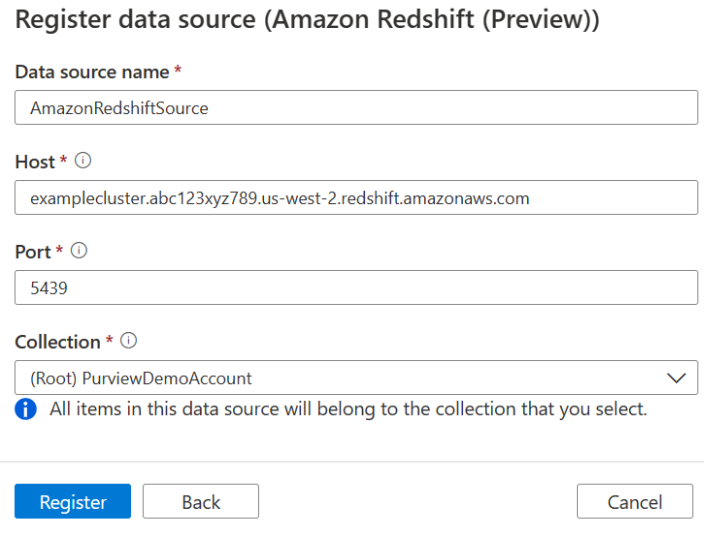Click the blue information icon below Collection
Image resolution: width=704 pixels, height=537 pixels.
[x=26, y=409]
